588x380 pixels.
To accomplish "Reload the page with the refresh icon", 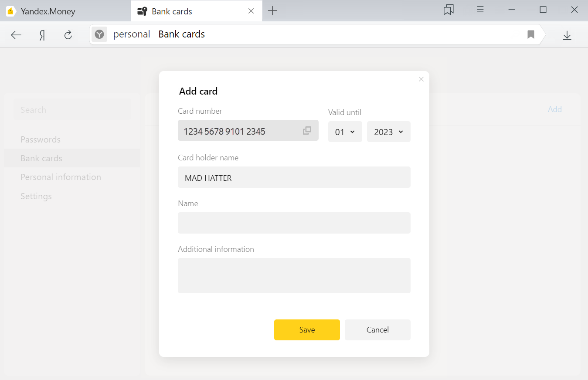I will [x=68, y=35].
